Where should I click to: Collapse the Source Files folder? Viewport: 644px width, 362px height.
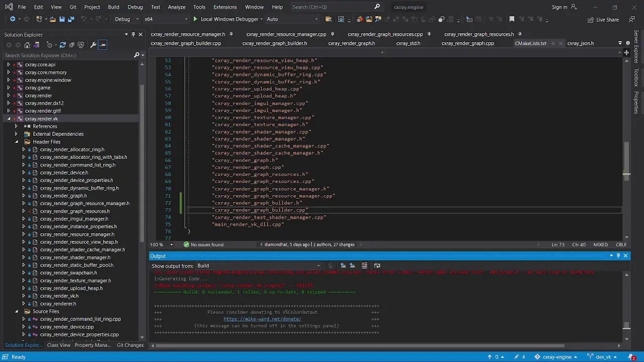[x=16, y=311]
